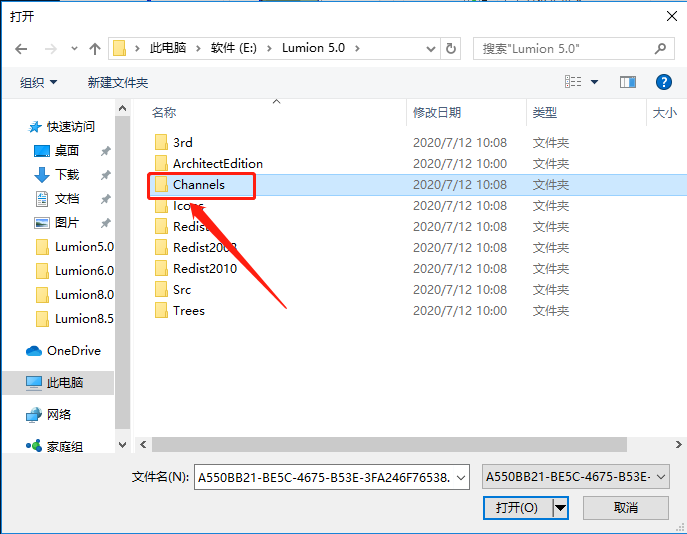687x534 pixels.
Task: Expand the 文件名 combo dropdown
Action: [x=461, y=477]
